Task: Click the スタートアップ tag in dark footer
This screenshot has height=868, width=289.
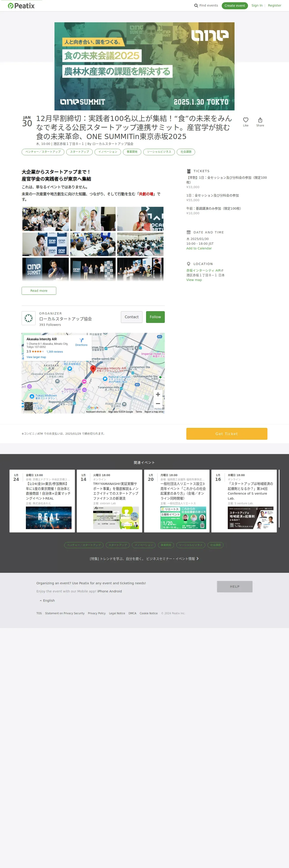Action: pyautogui.click(x=118, y=545)
